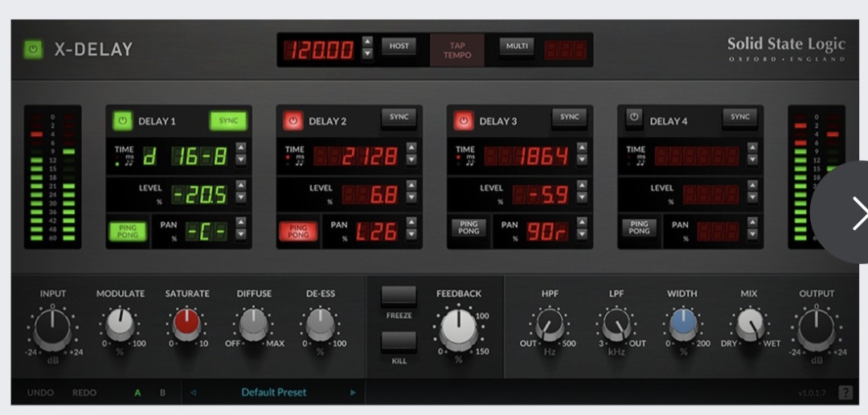Turn off Delay 3 power icon
The height and width of the screenshot is (415, 868).
point(463,121)
